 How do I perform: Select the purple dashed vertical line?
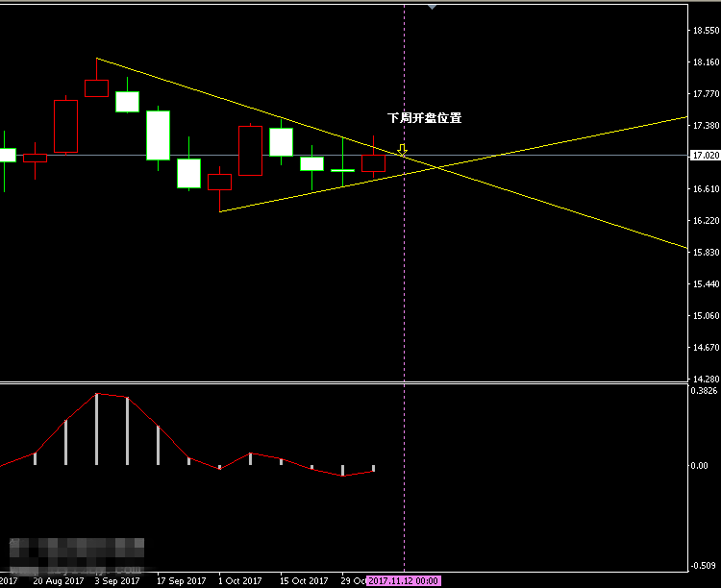pos(404,288)
